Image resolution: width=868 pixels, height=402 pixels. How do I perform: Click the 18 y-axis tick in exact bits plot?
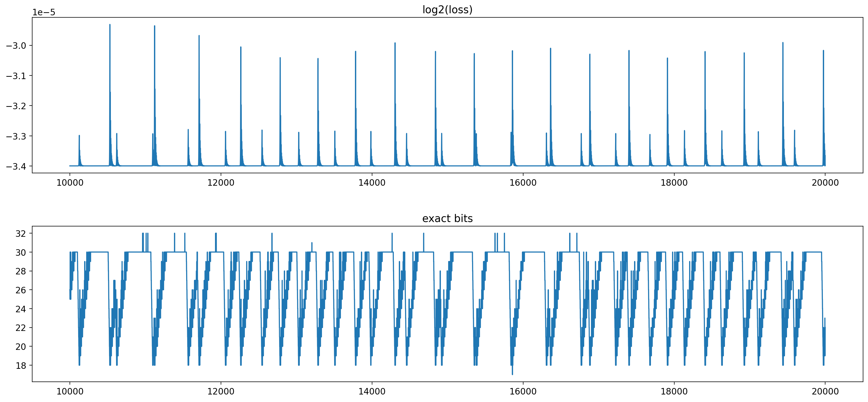[21, 365]
